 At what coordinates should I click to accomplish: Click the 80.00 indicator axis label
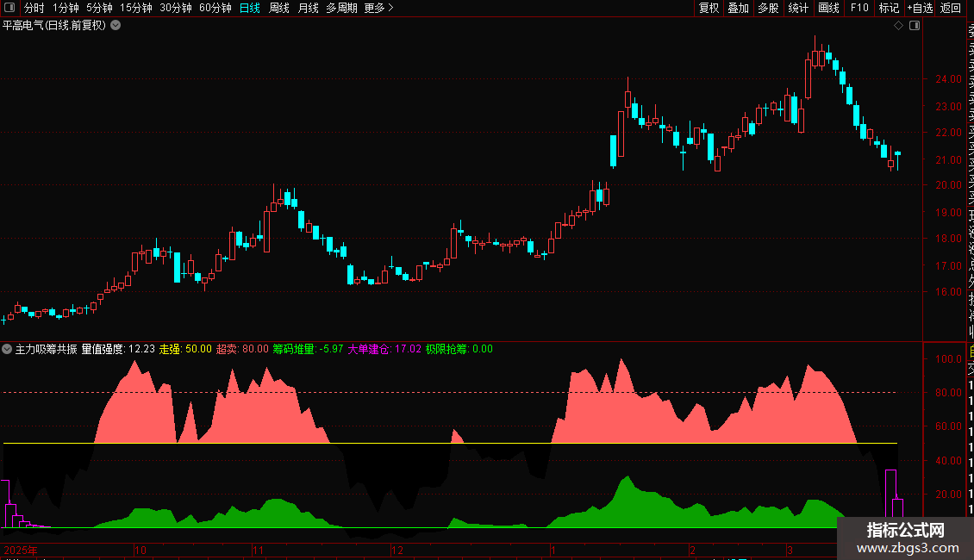tap(948, 392)
